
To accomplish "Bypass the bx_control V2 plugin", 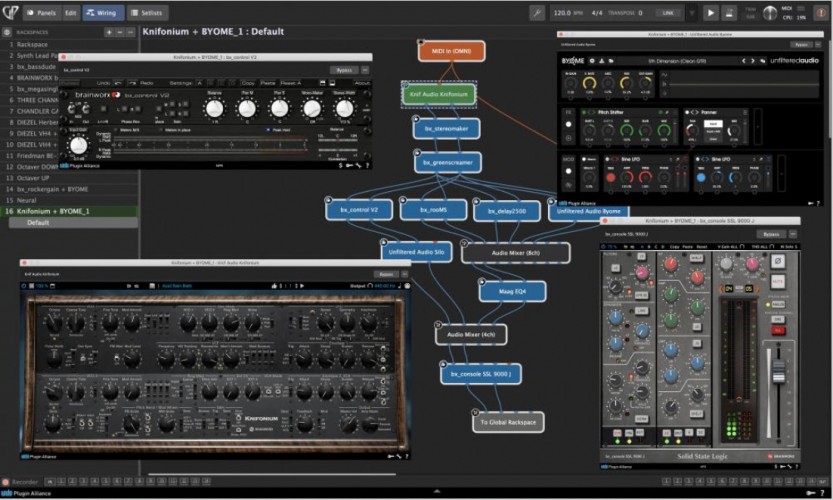I will [x=344, y=70].
